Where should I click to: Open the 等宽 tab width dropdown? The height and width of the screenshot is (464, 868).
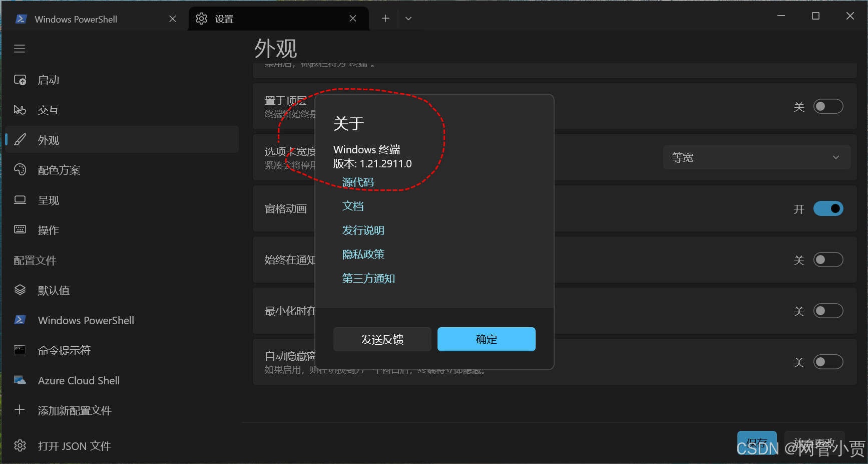757,157
